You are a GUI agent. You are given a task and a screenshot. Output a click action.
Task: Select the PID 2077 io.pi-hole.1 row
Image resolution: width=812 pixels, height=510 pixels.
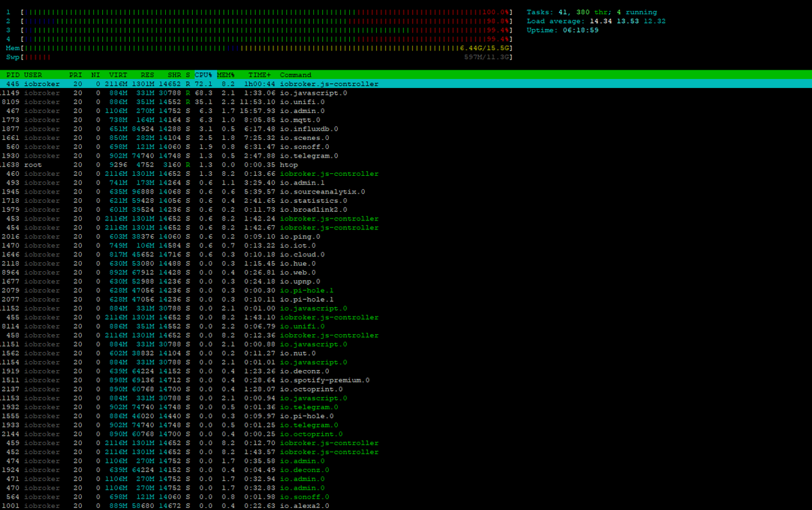[x=406, y=299]
